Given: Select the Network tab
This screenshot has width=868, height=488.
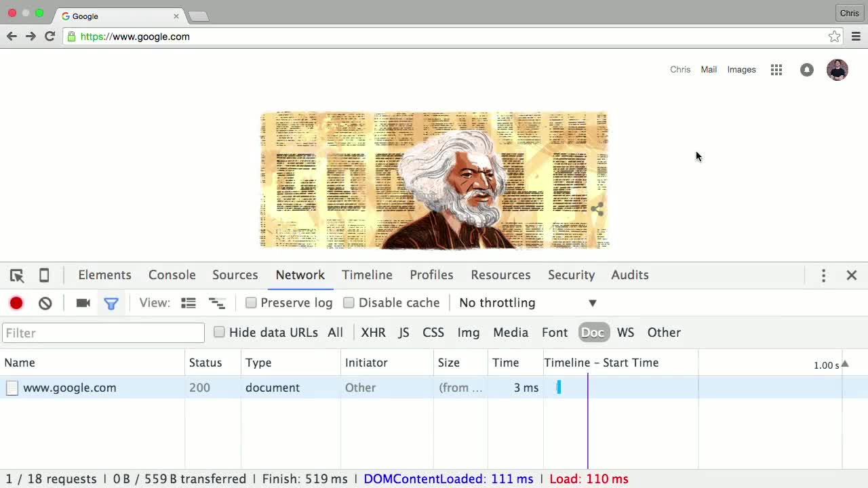Looking at the screenshot, I should (x=300, y=275).
